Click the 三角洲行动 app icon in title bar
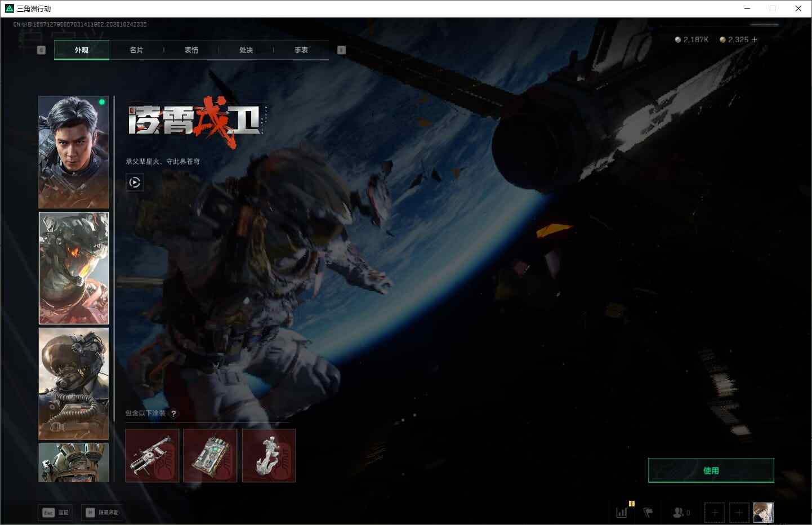This screenshot has width=812, height=525. point(9,8)
